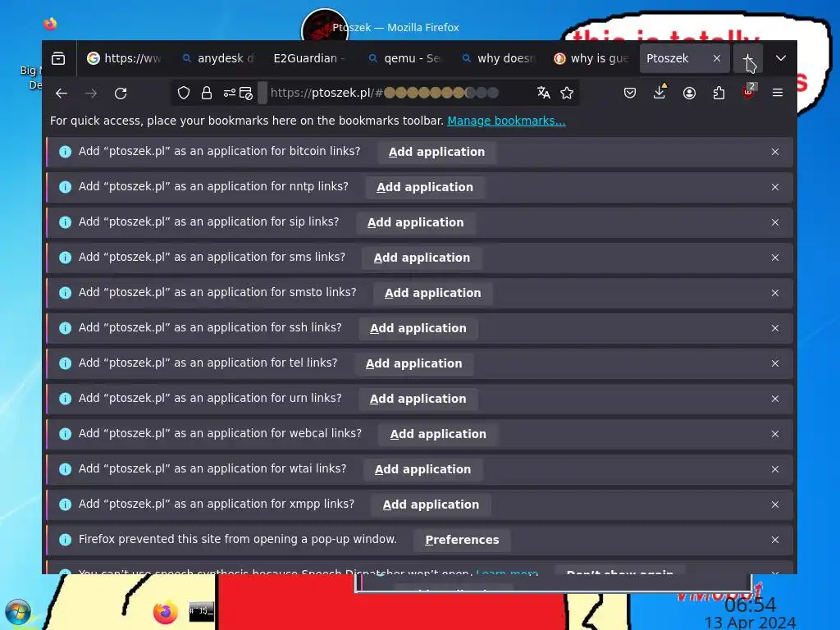840x630 pixels.
Task: Add application for ssh links
Action: point(418,328)
